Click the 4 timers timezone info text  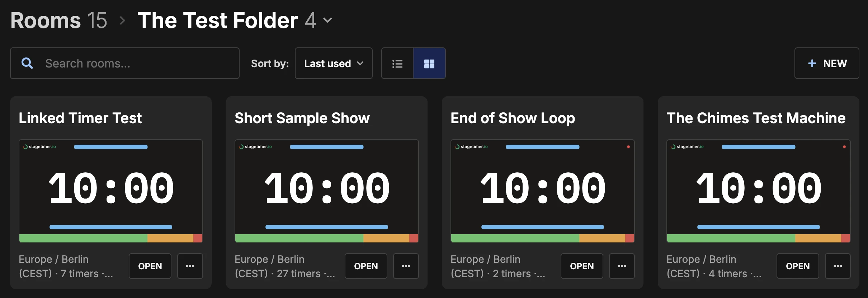coord(714,266)
